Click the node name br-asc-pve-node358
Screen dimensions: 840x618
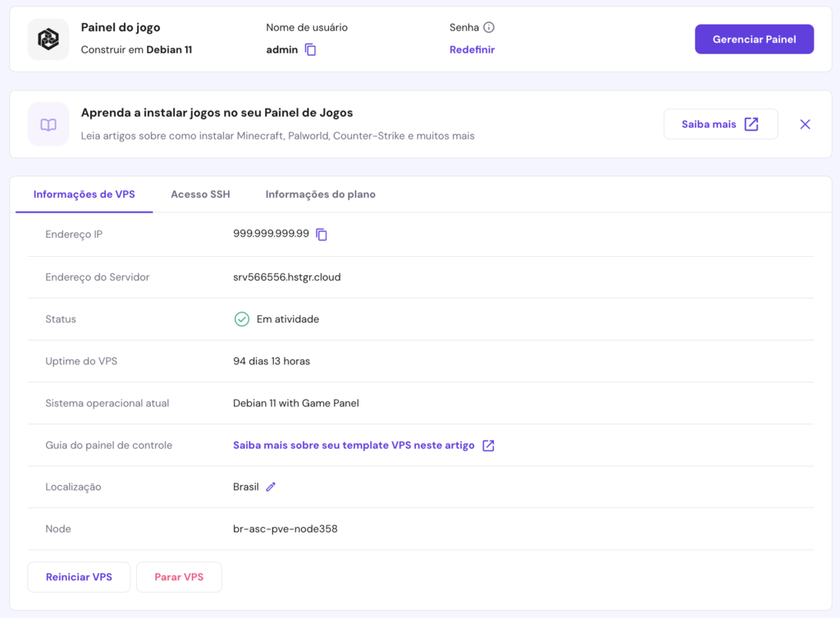tap(285, 529)
